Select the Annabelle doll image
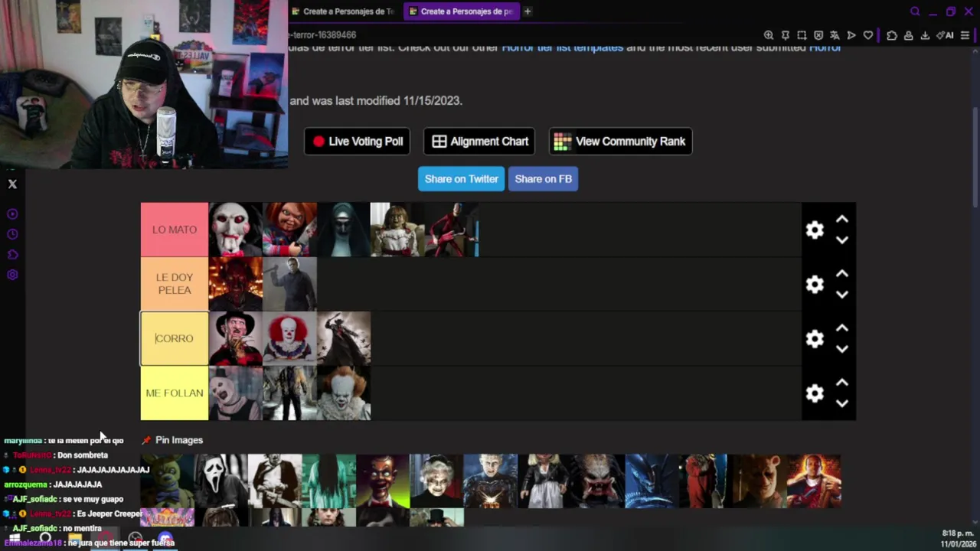This screenshot has height=551, width=980. pyautogui.click(x=397, y=230)
